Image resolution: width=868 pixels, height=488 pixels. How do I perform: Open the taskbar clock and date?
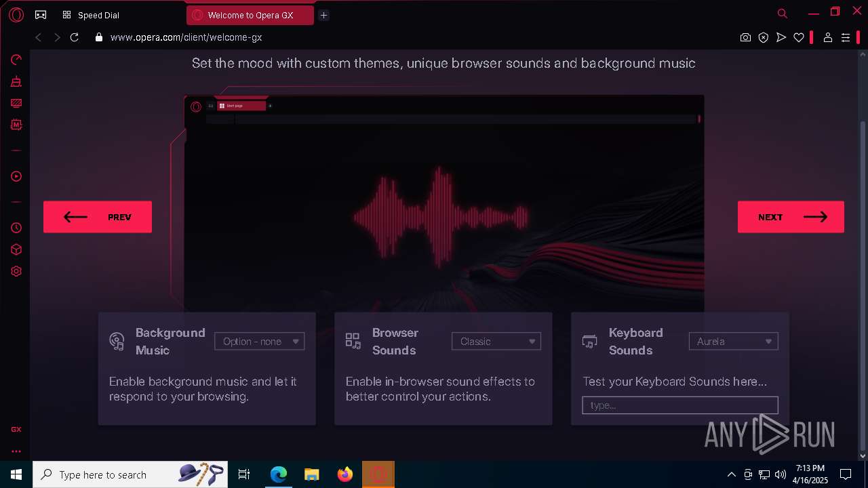[810, 474]
